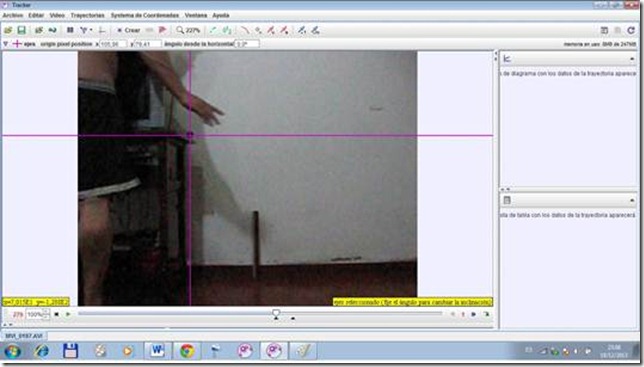This screenshot has height=367, width=644.
Task: Open the notes page icon at top right
Action: click(604, 30)
